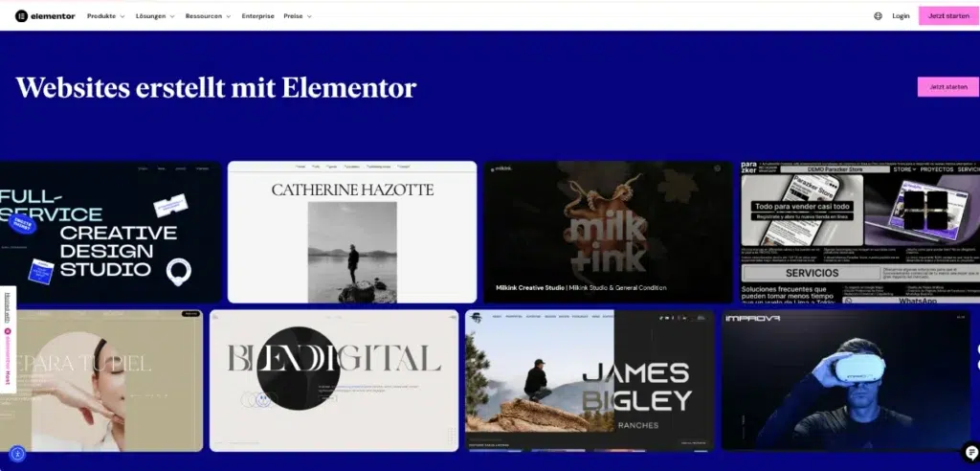Open the Blend Digital site thumbnail
This screenshot has height=471, width=980.
334,380
